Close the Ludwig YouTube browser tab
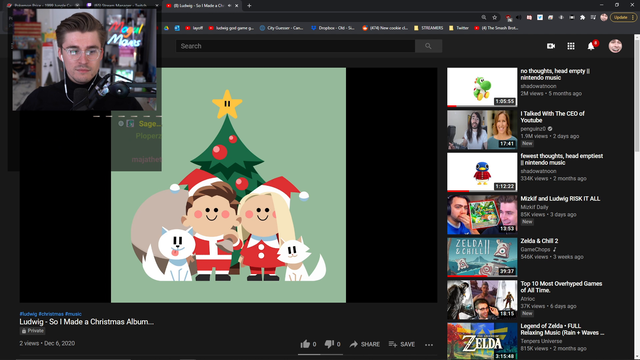The width and height of the screenshot is (640, 360). 236,6
